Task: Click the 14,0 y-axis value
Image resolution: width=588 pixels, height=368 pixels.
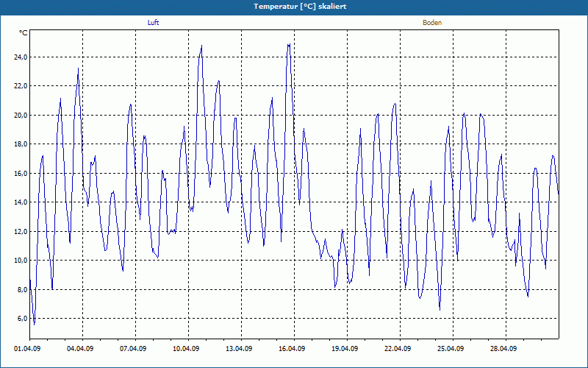Action: coord(21,202)
